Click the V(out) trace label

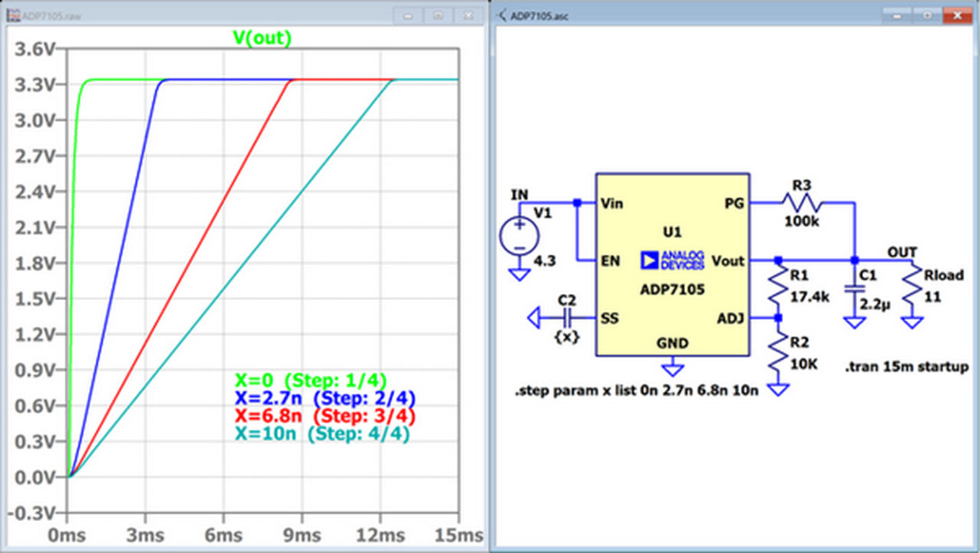click(x=262, y=38)
